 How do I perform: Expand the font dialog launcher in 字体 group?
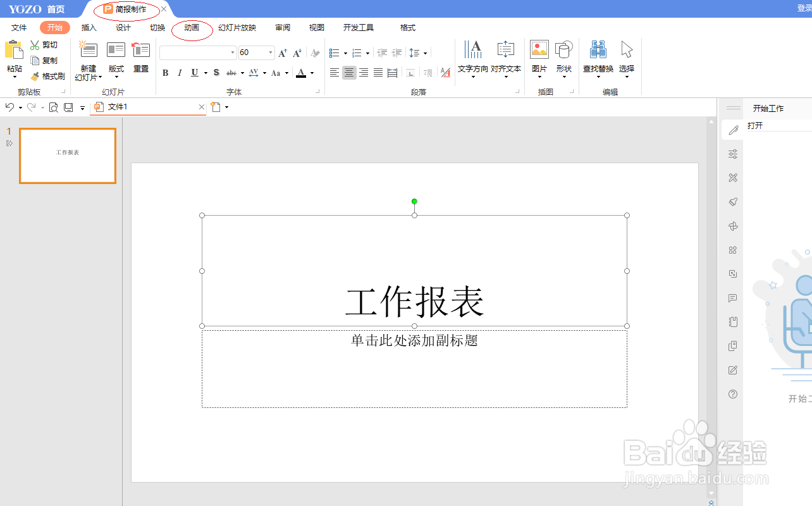317,92
